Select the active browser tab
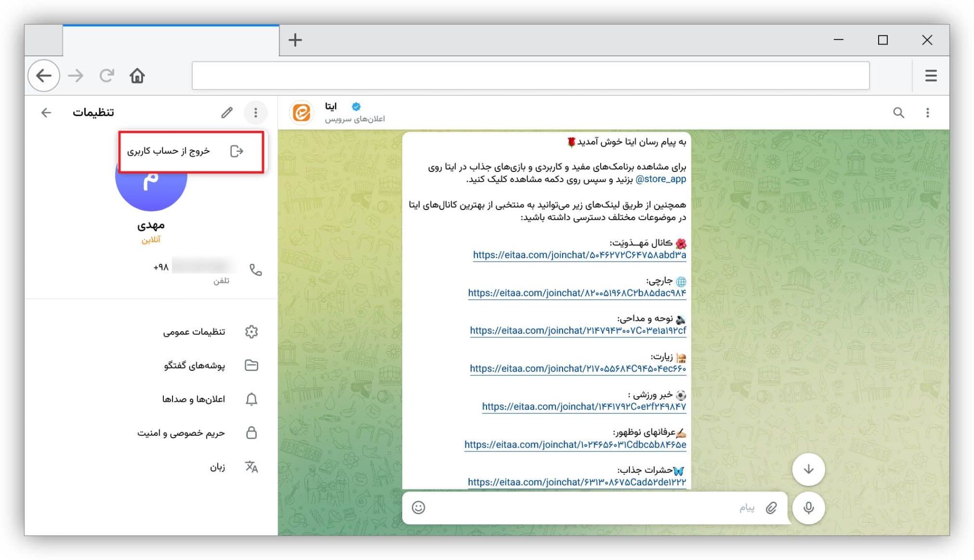The height and width of the screenshot is (560, 974). click(171, 40)
